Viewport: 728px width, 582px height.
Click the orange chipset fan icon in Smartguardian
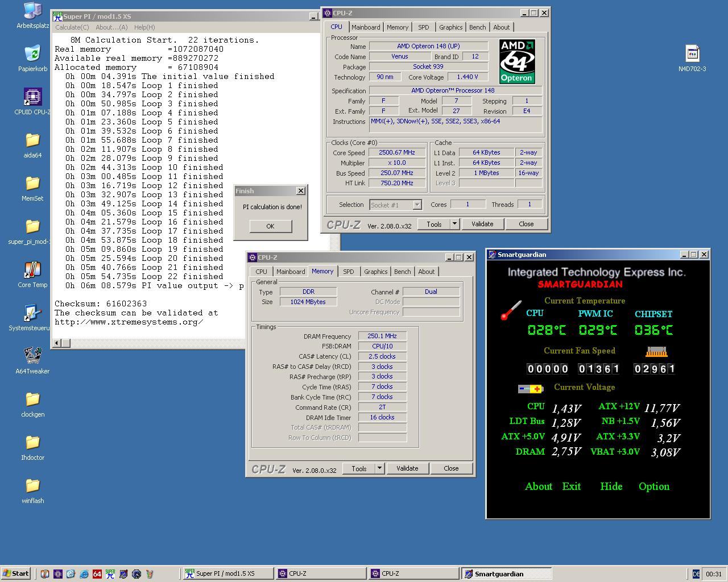[656, 352]
